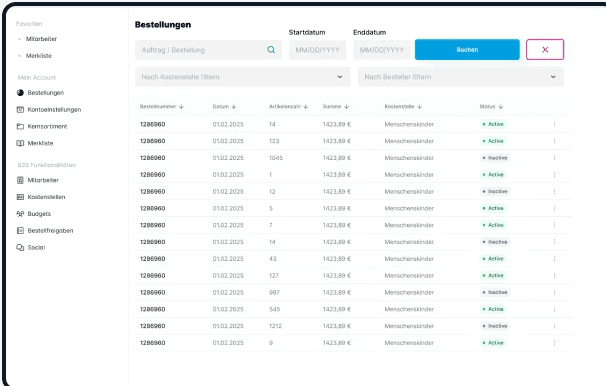Open three-dot menu for row with 987 articles
This screenshot has height=386, width=606.
pos(554,292)
